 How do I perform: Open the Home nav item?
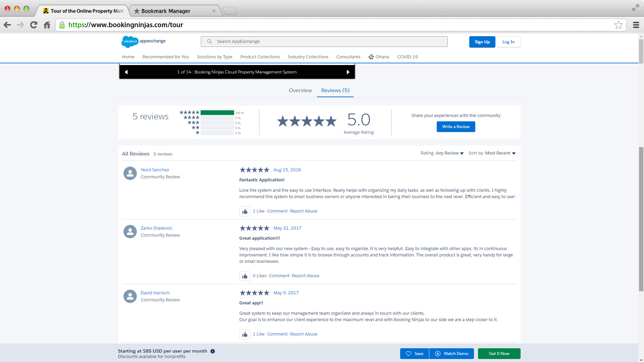128,57
